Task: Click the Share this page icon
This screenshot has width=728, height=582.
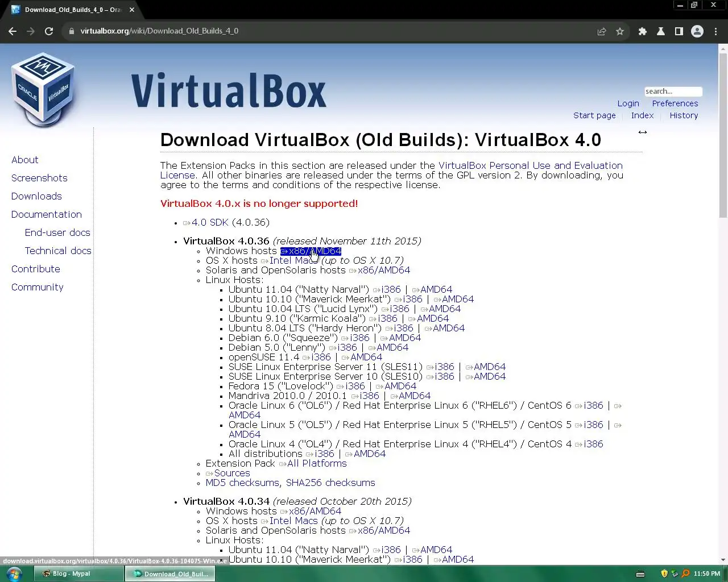Action: (x=602, y=31)
